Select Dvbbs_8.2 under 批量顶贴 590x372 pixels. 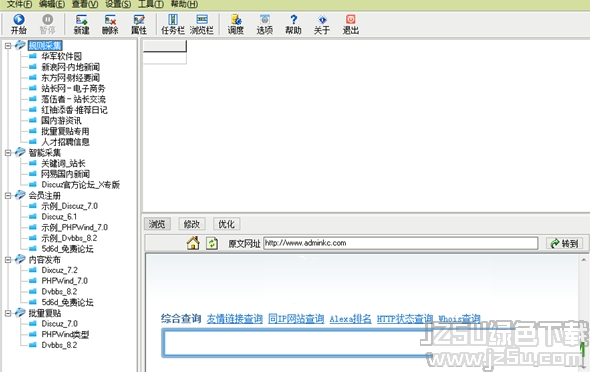[x=59, y=345]
